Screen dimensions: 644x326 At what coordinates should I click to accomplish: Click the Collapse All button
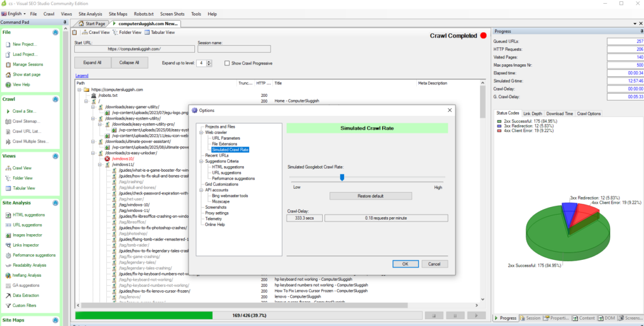coord(130,63)
